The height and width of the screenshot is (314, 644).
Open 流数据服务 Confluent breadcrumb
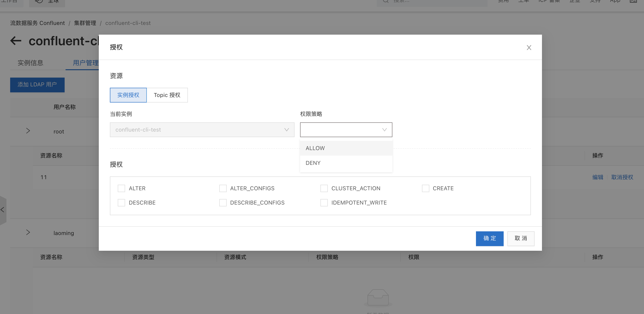point(37,23)
